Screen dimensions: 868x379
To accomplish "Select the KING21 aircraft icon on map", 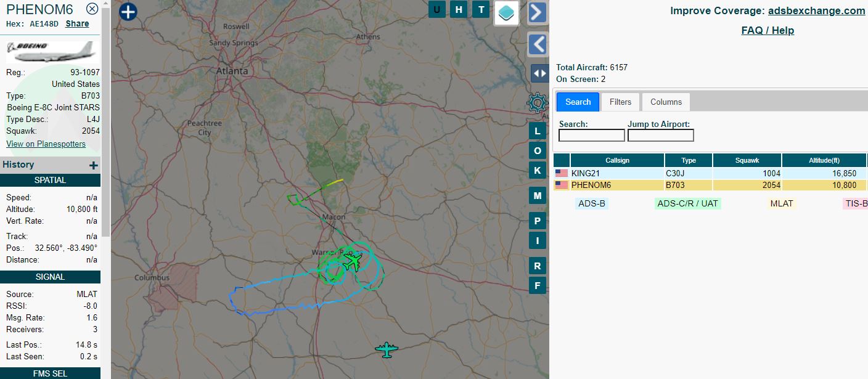I will tap(387, 350).
